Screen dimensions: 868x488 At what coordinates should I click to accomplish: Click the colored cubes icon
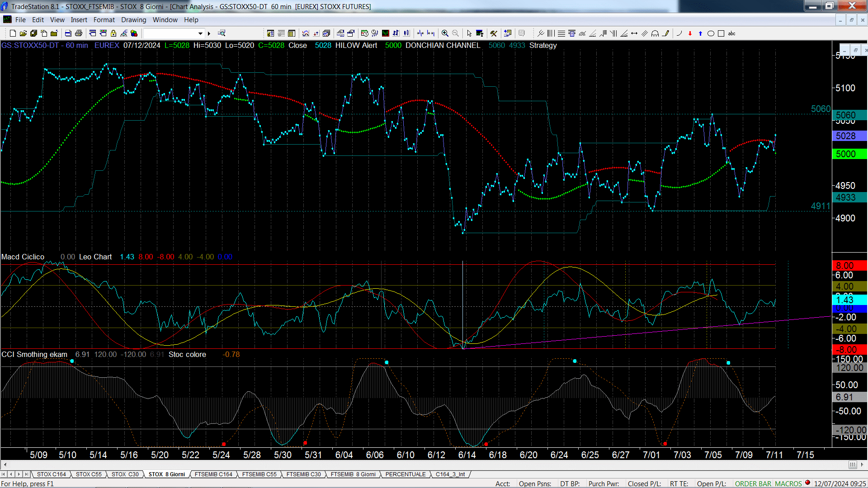[x=134, y=33]
